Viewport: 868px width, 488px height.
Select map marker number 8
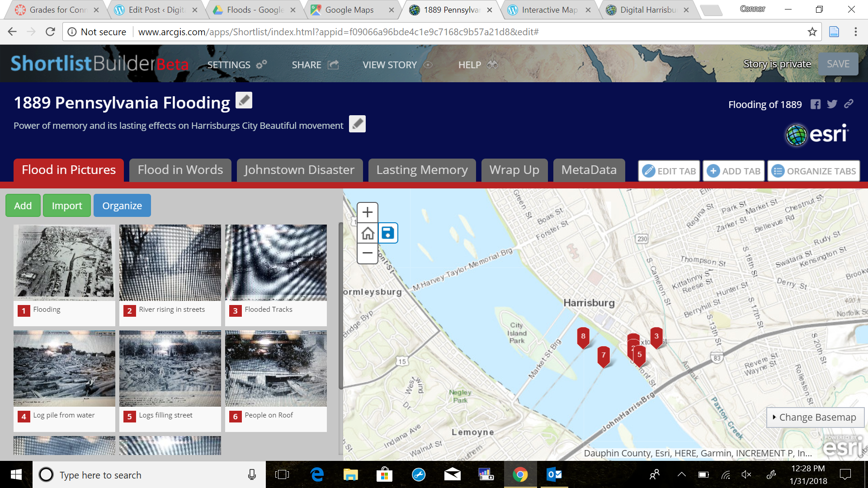(583, 337)
